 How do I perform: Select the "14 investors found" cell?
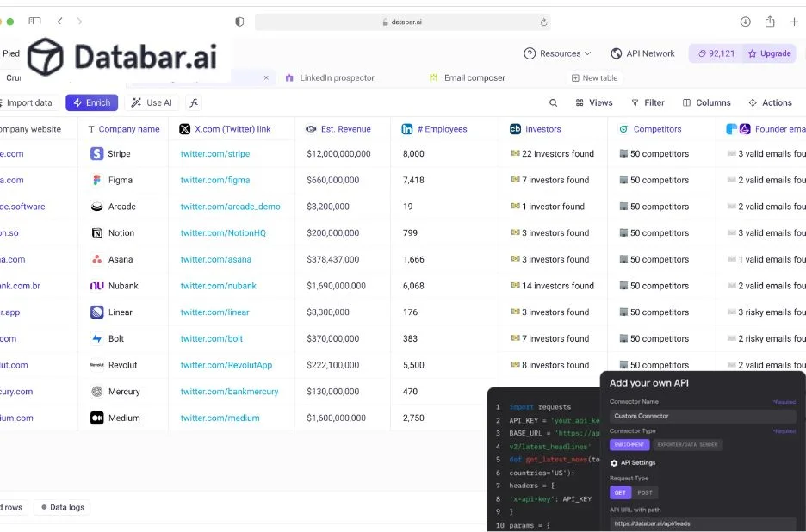click(552, 286)
